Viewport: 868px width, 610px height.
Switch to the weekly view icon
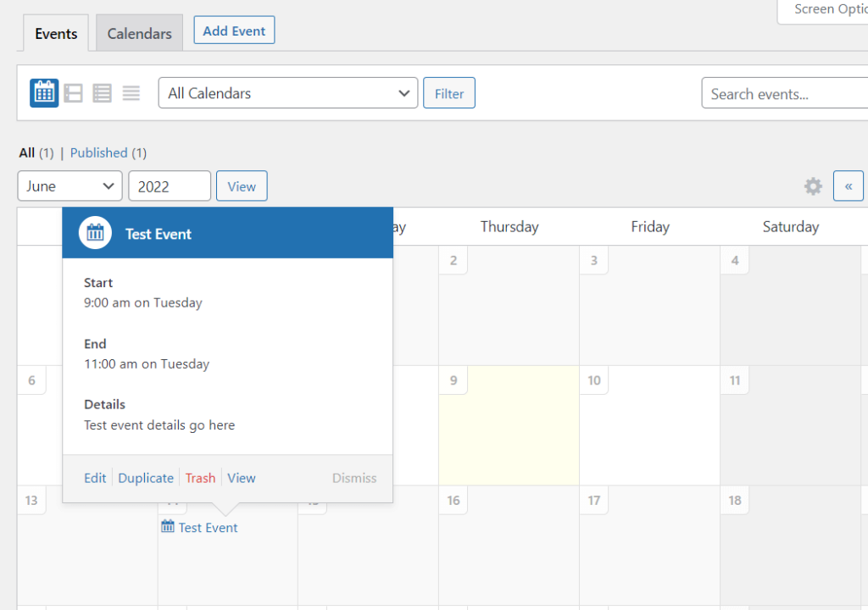click(73, 92)
